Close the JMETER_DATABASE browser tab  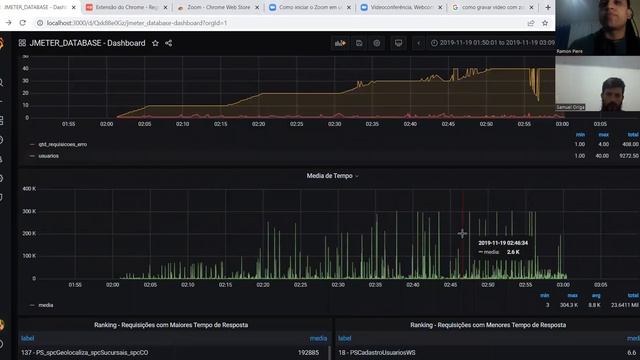tap(73, 7)
